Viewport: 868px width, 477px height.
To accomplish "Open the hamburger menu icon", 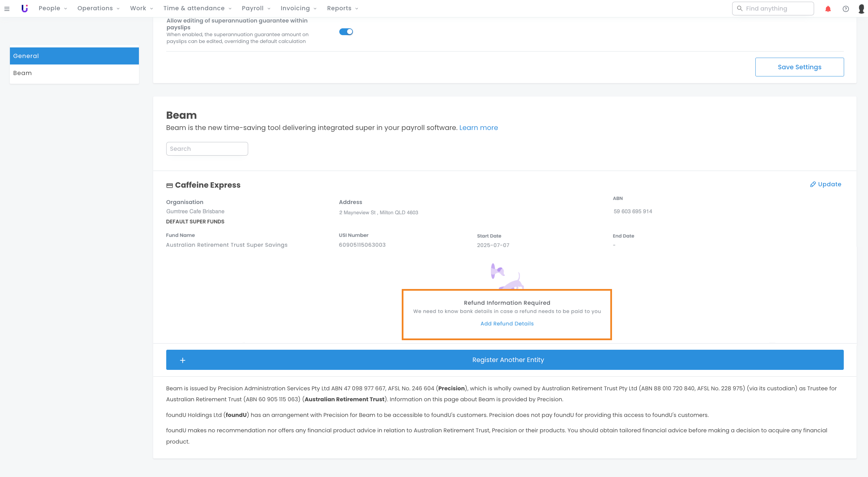I will coord(7,9).
